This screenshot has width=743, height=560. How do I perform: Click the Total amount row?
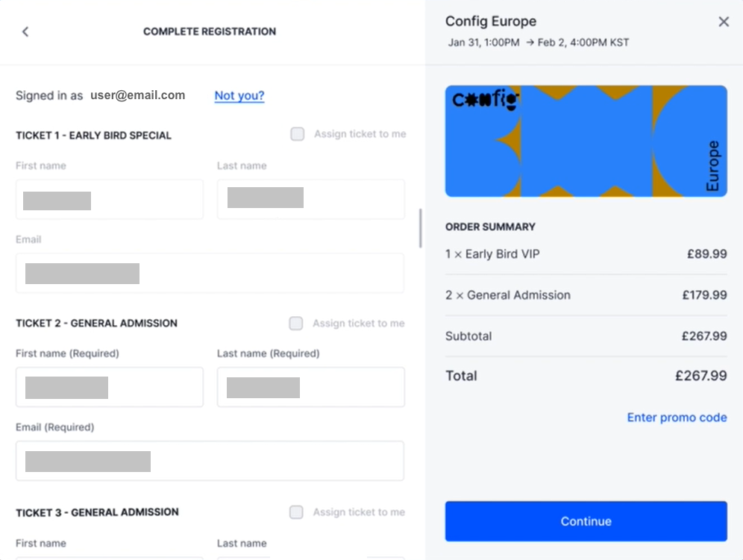[586, 376]
